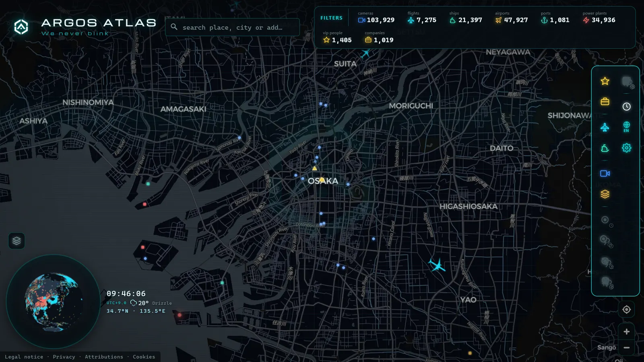
Task: Click the dimmed radar circle icon in sidebar
Action: pyautogui.click(x=606, y=220)
